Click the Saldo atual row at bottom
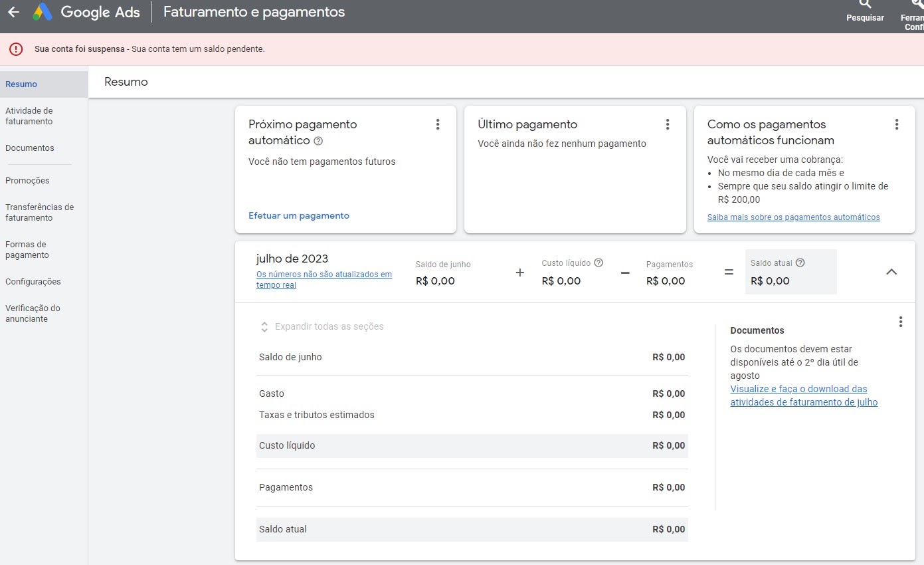This screenshot has height=565, width=924. pyautogui.click(x=472, y=529)
